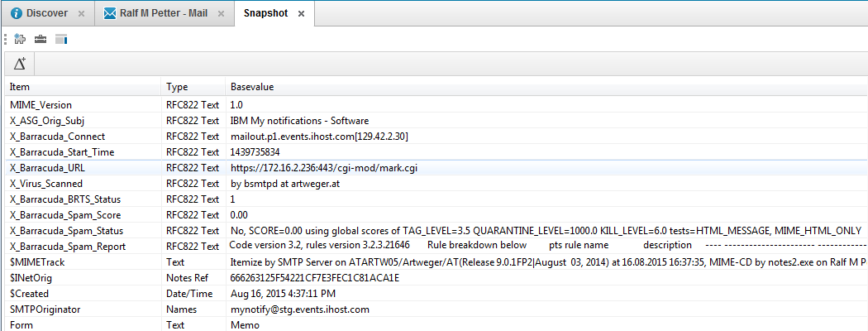Select the X_Barracuda_Spam_Report item
Image resolution: width=868 pixels, height=331 pixels.
pos(66,246)
